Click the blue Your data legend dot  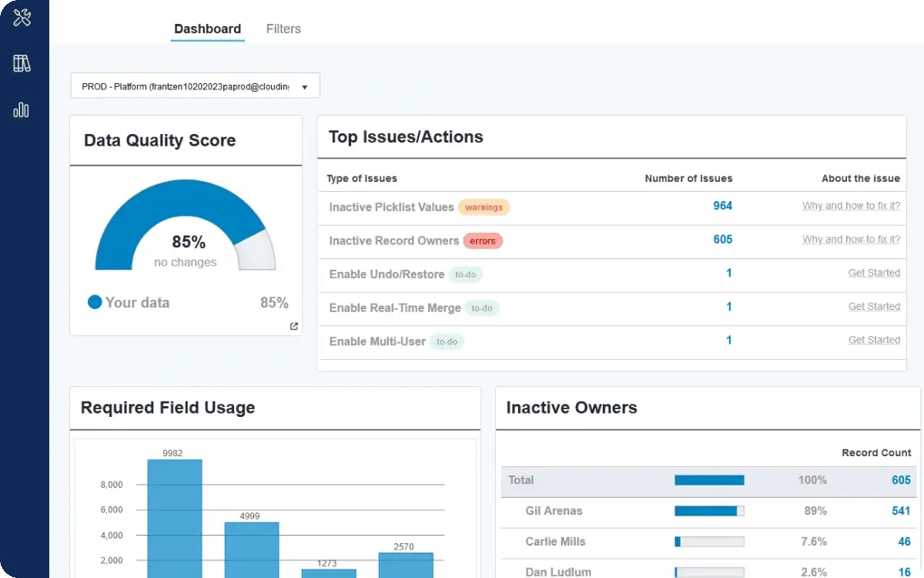[95, 302]
